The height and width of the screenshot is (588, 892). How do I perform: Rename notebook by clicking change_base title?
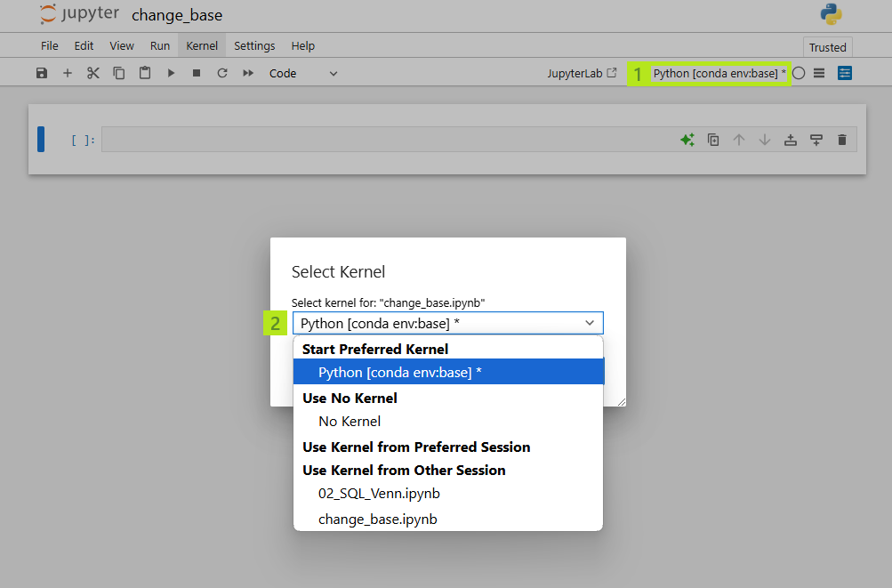point(177,15)
